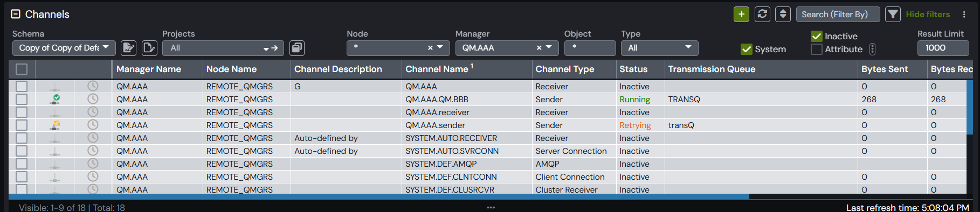Enable the Attribute checkbox
Screen dimensions: 980x212
pos(817,49)
